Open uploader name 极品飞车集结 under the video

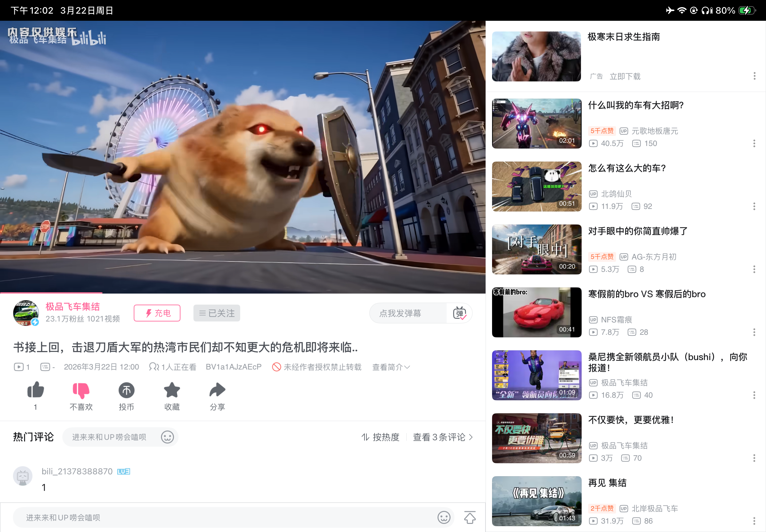coord(73,307)
